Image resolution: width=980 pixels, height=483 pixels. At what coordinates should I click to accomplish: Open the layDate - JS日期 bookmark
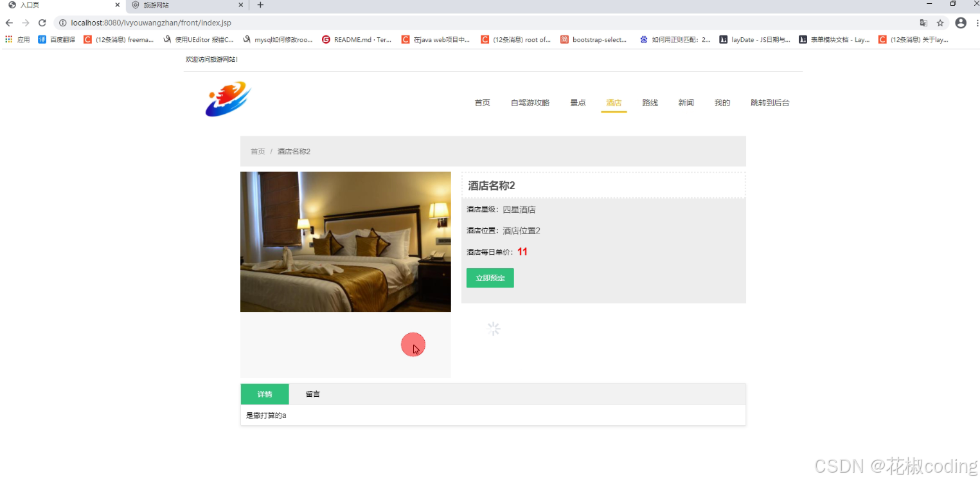pyautogui.click(x=755, y=39)
